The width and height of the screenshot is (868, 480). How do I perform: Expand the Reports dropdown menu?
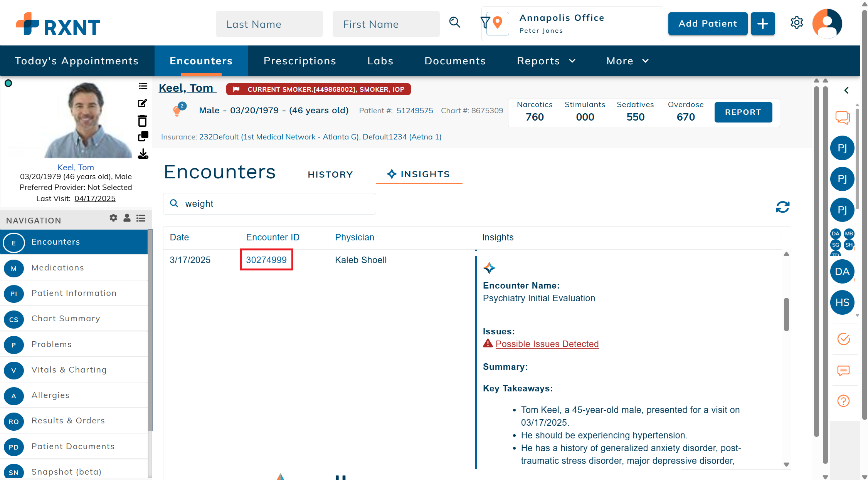[546, 61]
